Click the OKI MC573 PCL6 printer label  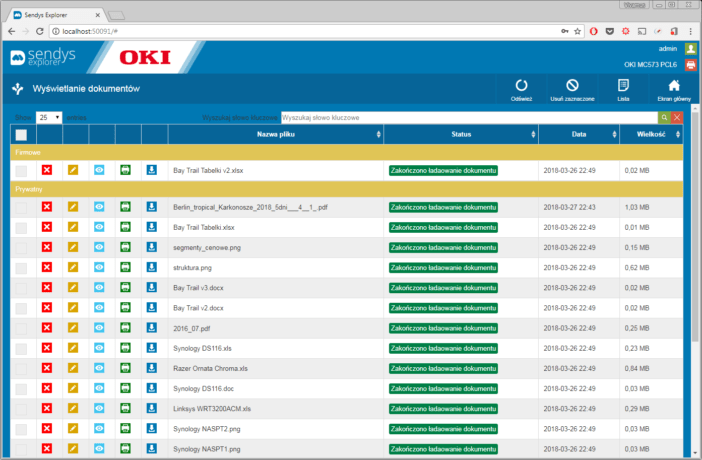coord(651,65)
